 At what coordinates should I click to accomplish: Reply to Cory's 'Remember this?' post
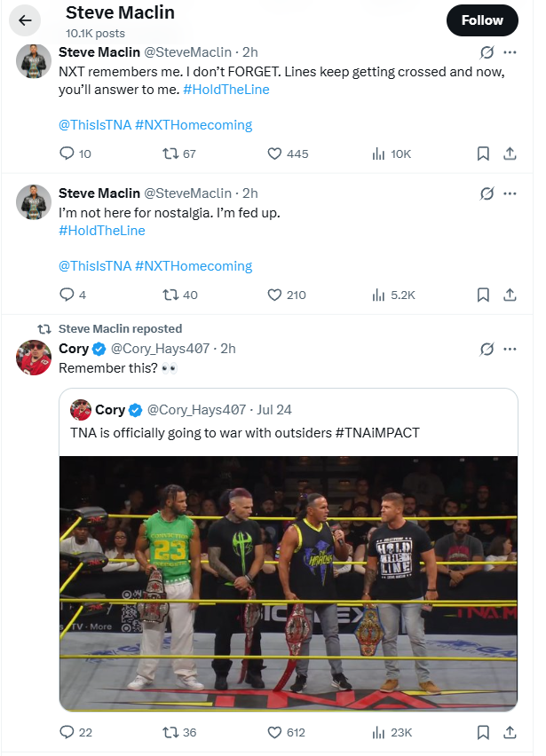coord(67,732)
